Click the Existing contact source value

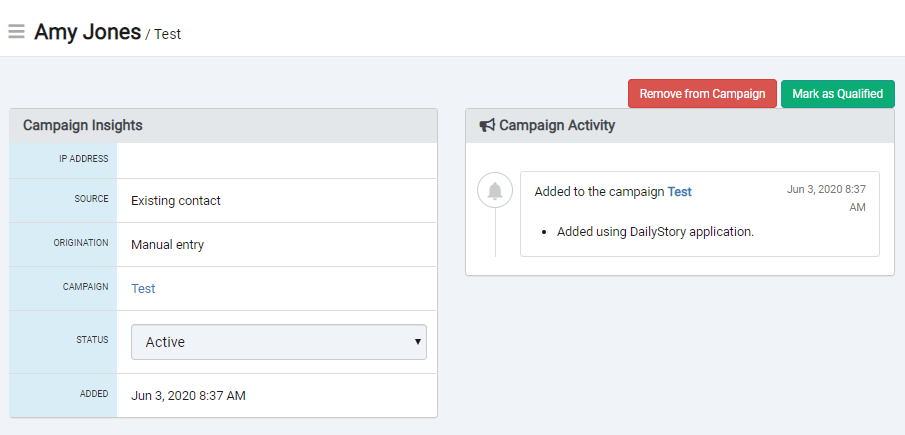176,201
